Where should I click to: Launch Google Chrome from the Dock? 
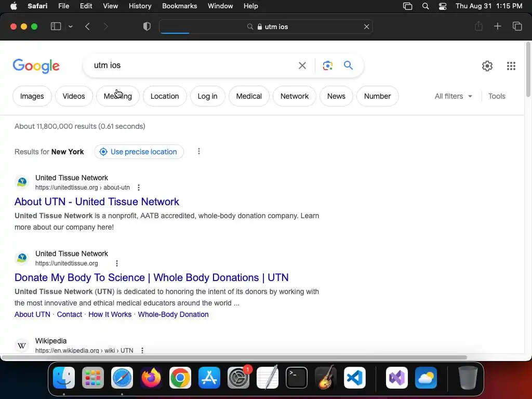(x=180, y=378)
